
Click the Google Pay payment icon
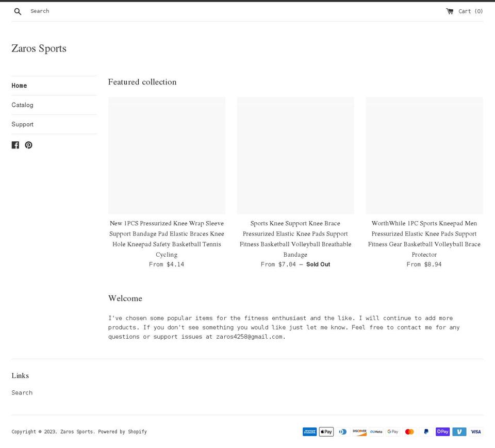393,432
